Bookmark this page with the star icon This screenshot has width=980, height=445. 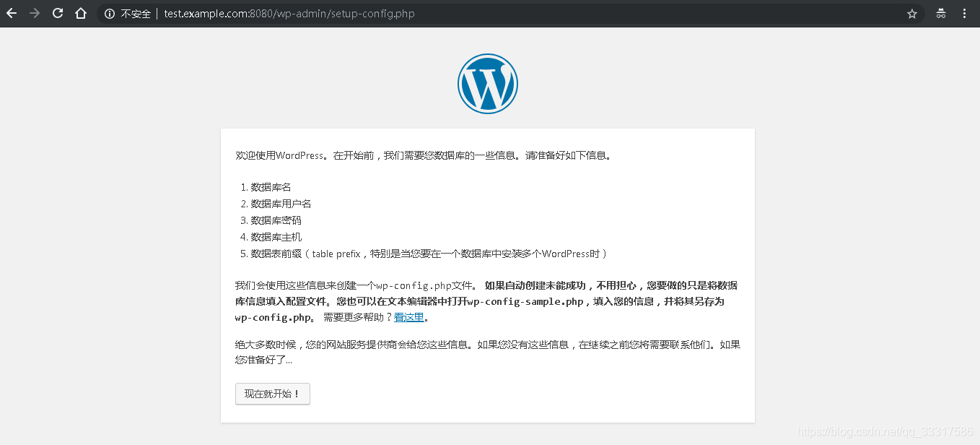912,14
